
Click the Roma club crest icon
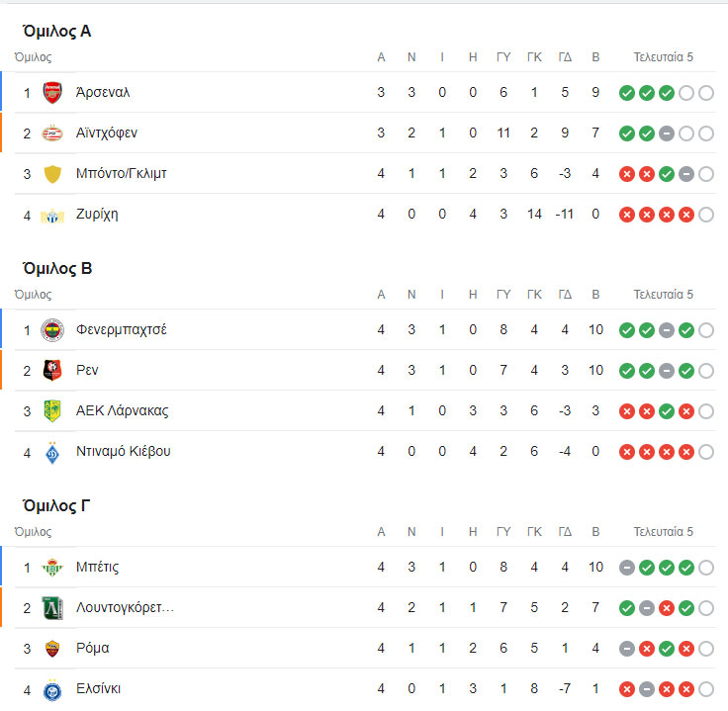(52, 649)
